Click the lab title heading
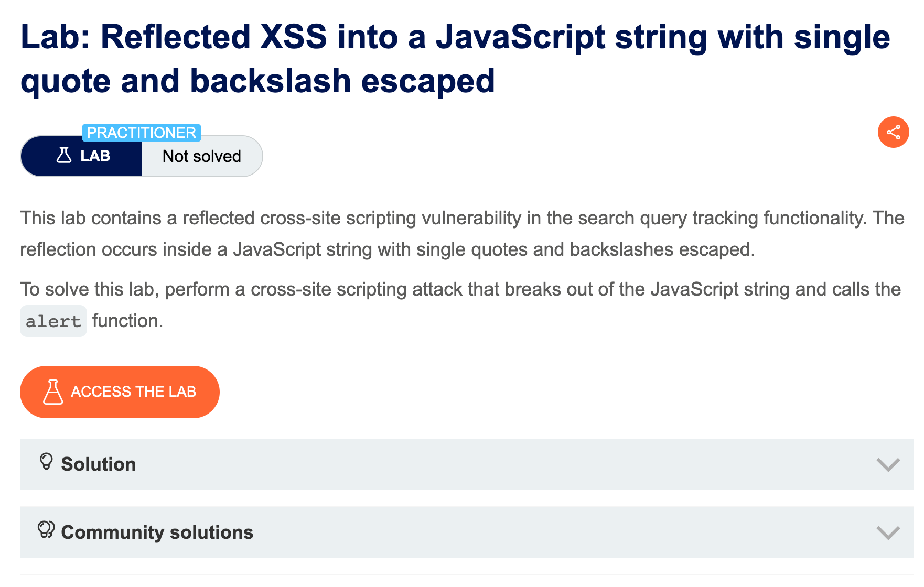Image resolution: width=924 pixels, height=587 pixels. click(x=455, y=59)
